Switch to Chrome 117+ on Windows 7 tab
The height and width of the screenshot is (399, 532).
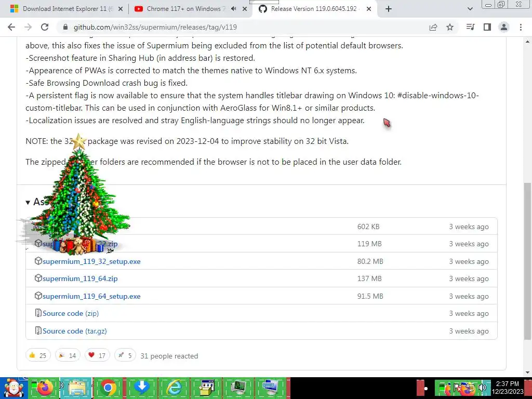pyautogui.click(x=190, y=9)
